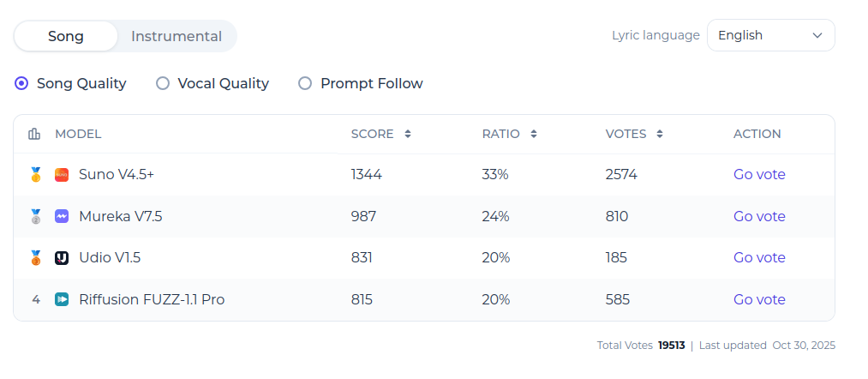Click the leaderboard chart icon in header

[34, 134]
